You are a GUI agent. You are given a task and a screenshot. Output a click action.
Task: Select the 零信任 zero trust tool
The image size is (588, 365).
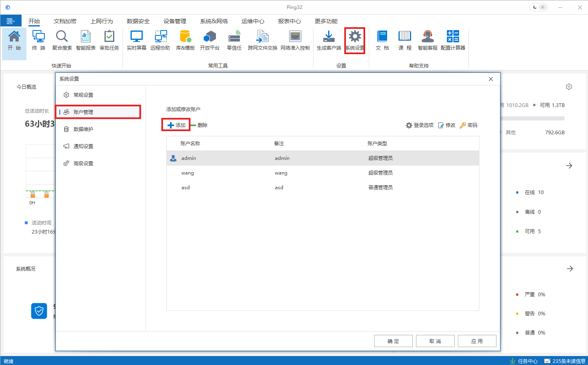[234, 40]
